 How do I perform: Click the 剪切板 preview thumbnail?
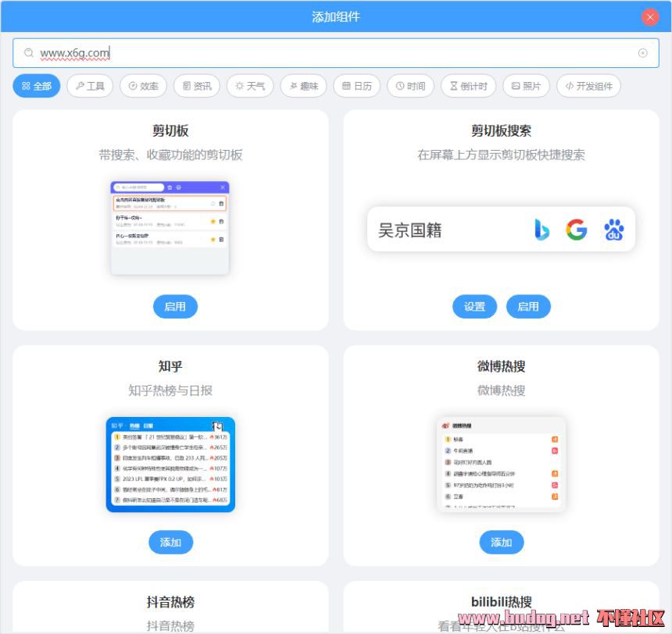[170, 228]
